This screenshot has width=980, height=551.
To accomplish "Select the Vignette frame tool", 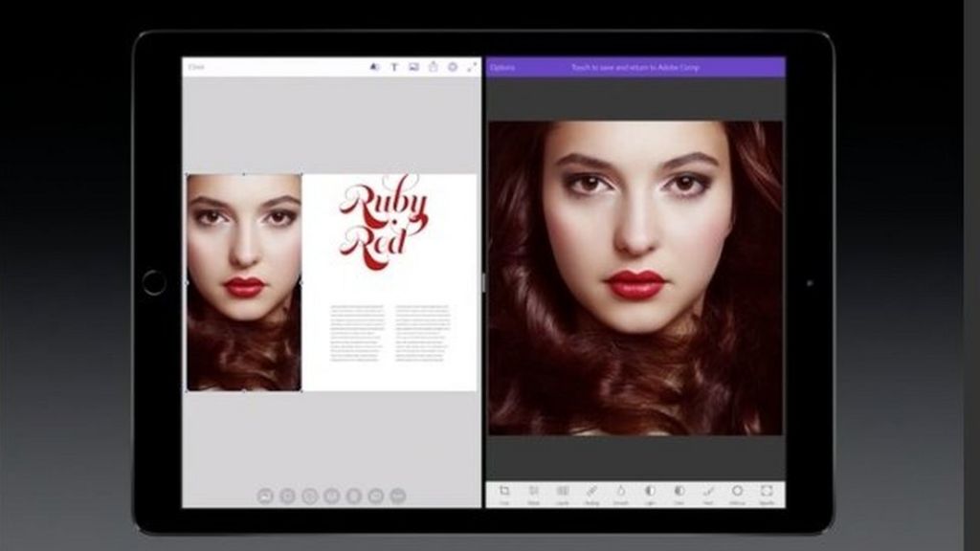I will coord(767,495).
